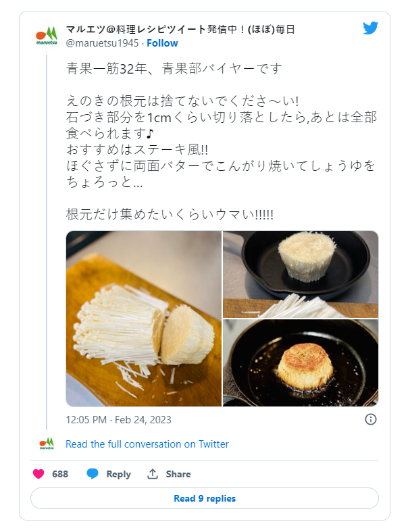Open the enoki on cutting board photo
This screenshot has height=532, width=410.
click(143, 319)
